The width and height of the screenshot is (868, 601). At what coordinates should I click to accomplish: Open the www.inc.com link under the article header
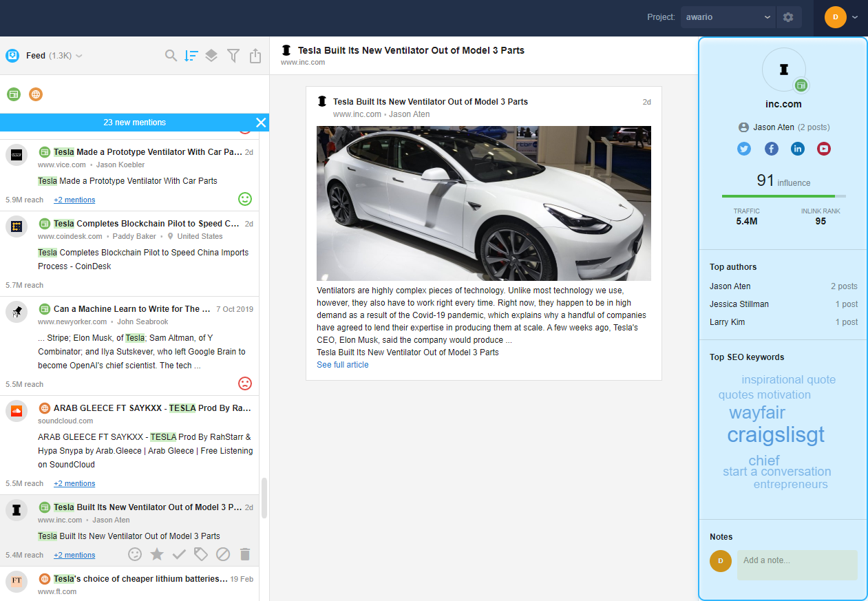303,63
